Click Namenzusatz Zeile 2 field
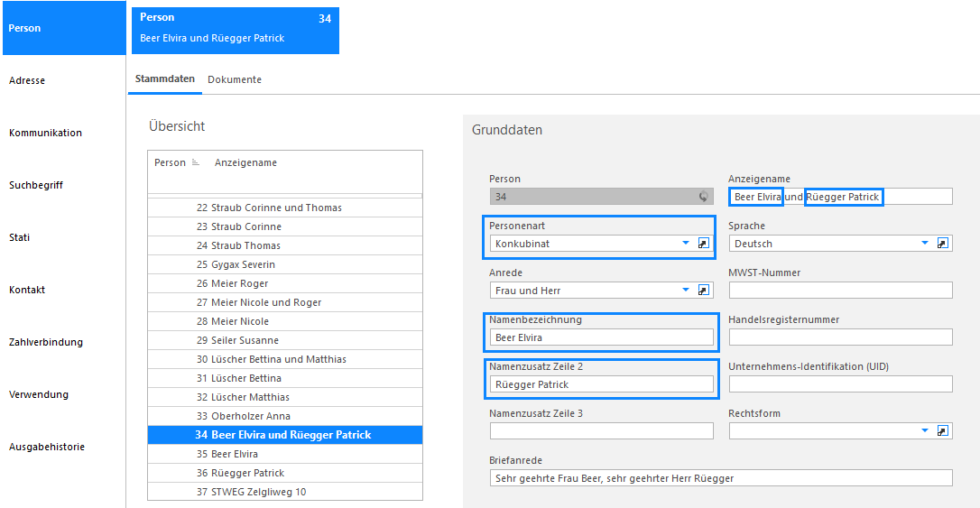980x508 pixels. point(601,384)
